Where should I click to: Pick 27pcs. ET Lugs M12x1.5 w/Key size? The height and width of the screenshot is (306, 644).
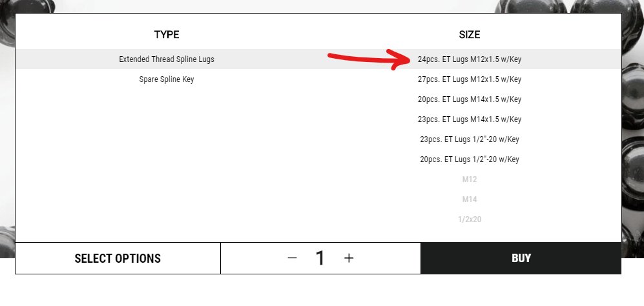(470, 79)
